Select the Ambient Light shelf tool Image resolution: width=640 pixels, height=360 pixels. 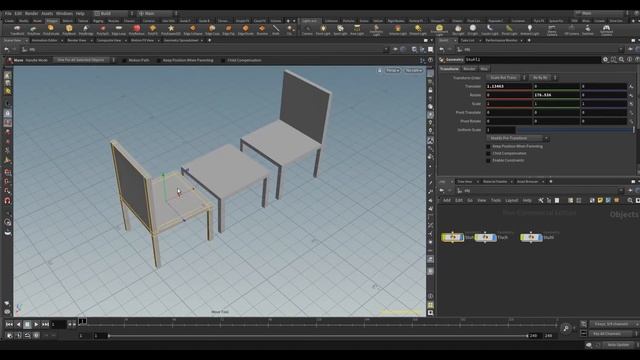pos(529,29)
